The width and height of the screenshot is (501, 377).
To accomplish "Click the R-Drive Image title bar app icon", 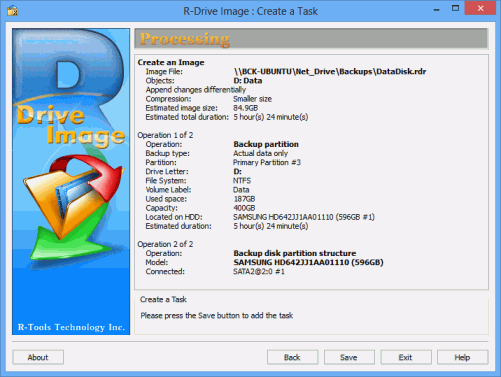I will (x=13, y=11).
